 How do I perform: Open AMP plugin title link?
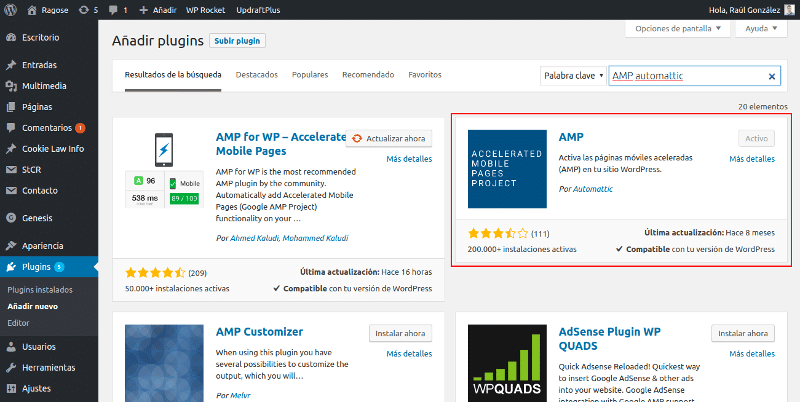(x=571, y=137)
